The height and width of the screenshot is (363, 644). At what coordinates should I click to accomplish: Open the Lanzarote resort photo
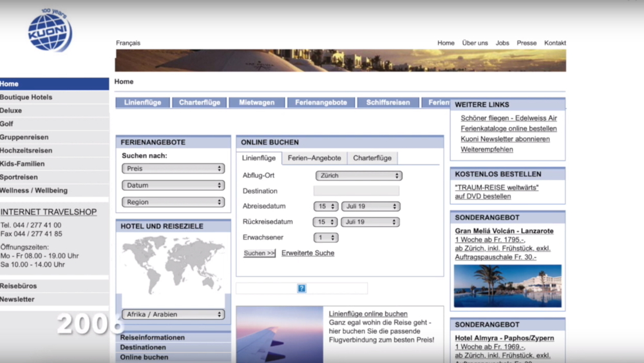(507, 286)
